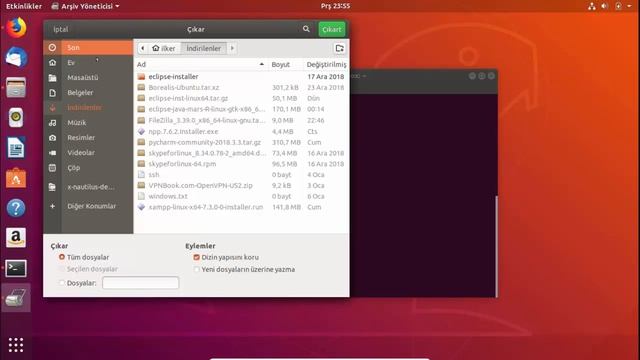Select the eclipse-java-mars-R-linux-gtk file row

(241, 109)
